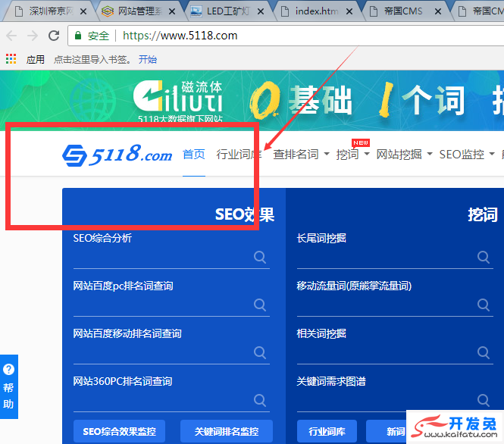The height and width of the screenshot is (444, 504).
Task: Focus the SEO综合分析 input field
Action: click(171, 258)
